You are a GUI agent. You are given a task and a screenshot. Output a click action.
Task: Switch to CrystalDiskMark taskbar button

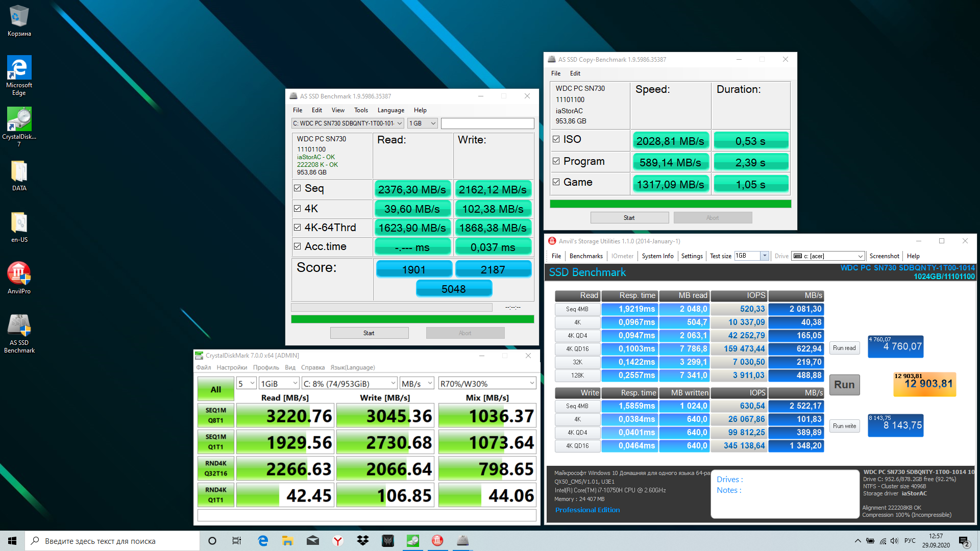(x=413, y=541)
